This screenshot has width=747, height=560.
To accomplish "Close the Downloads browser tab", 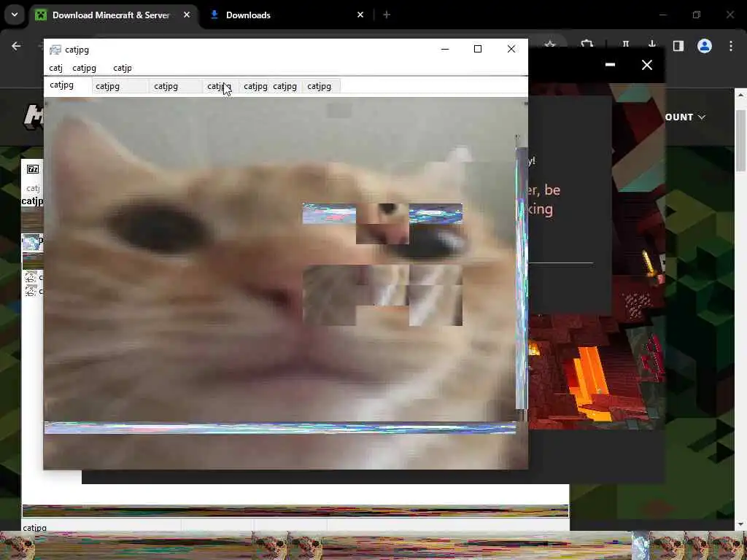I will pos(360,15).
